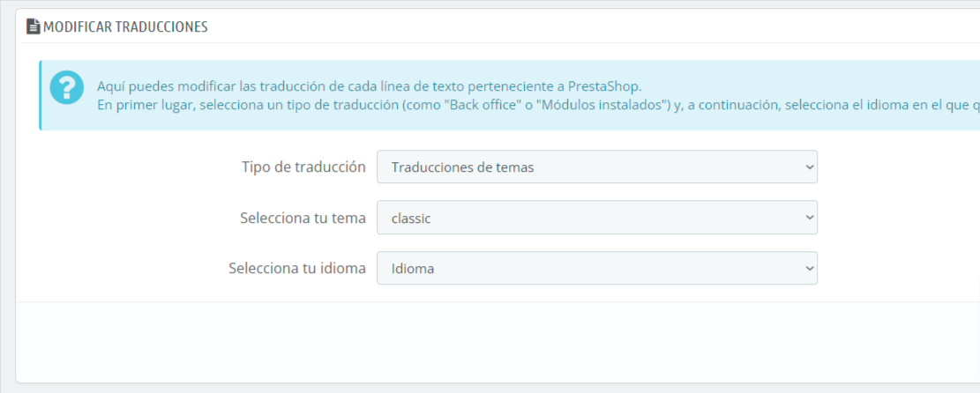Open the Selecciona tu idioma dropdown
This screenshot has height=393, width=980.
pyautogui.click(x=597, y=268)
